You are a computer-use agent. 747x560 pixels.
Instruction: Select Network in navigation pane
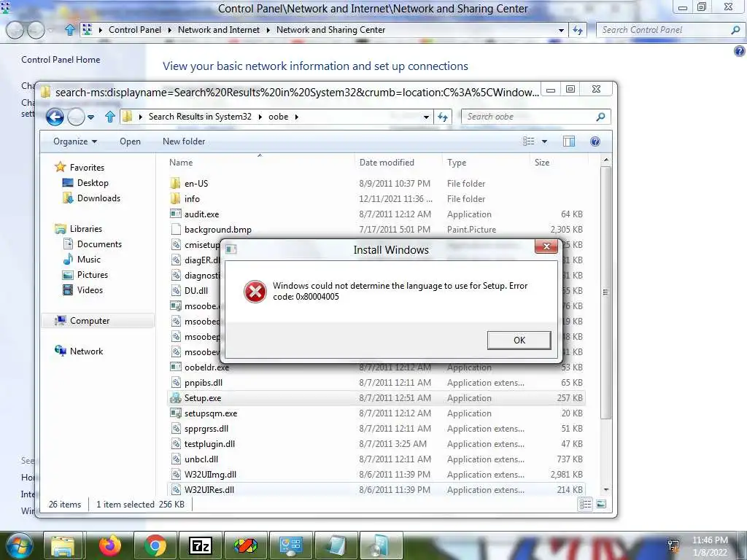tap(86, 351)
